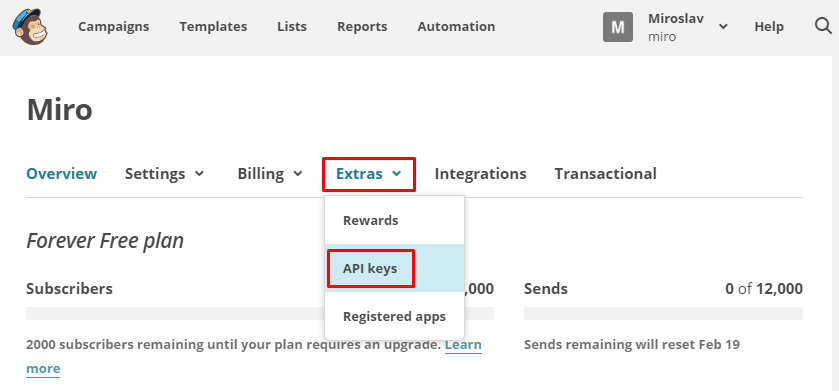Open the Help link
This screenshot has width=839, height=391.
click(x=769, y=26)
